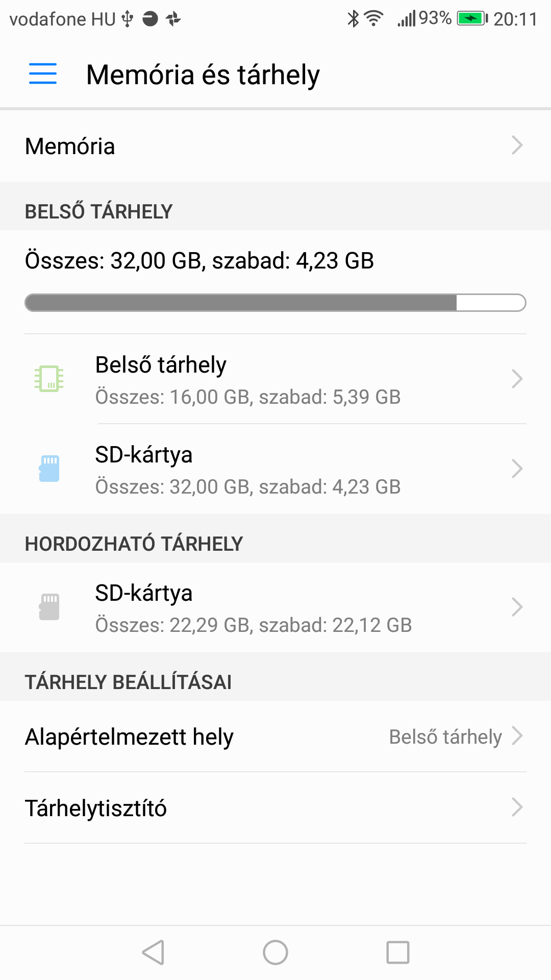551x980 pixels.
Task: Expand the Belső tárhely row chevron
Action: tap(517, 379)
